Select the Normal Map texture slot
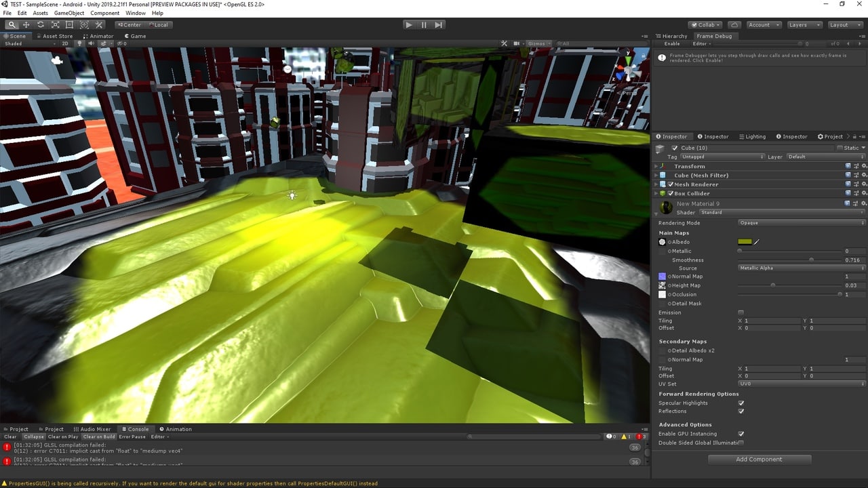 [x=663, y=277]
